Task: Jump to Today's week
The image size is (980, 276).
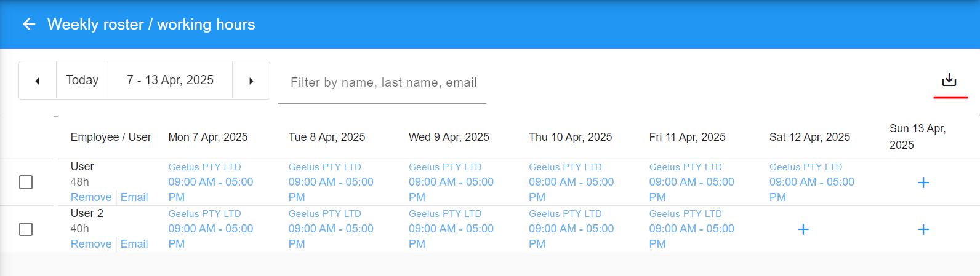Action: click(x=82, y=81)
